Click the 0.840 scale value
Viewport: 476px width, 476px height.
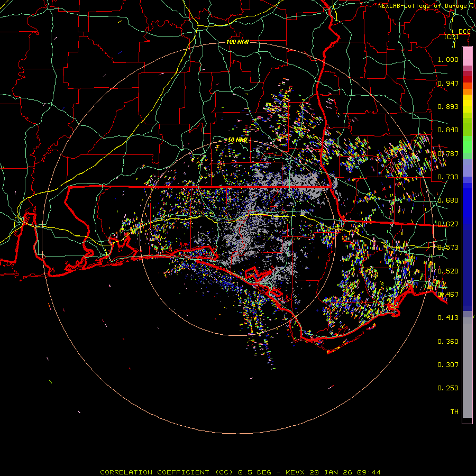(448, 130)
